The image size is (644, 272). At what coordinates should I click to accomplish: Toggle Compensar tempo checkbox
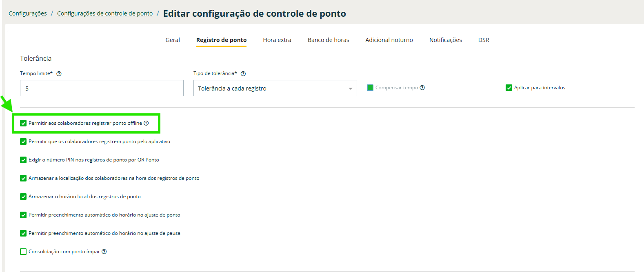tap(370, 88)
